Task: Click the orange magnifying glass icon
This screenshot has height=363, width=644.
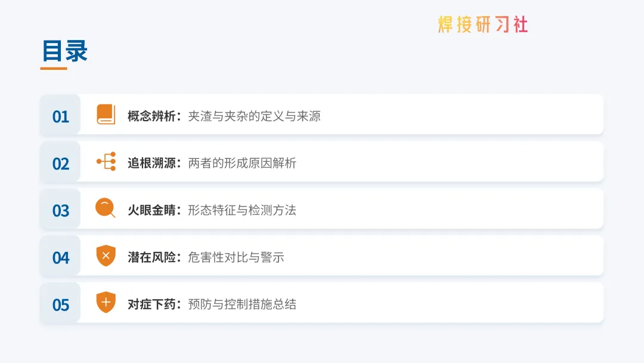Action: pos(106,209)
